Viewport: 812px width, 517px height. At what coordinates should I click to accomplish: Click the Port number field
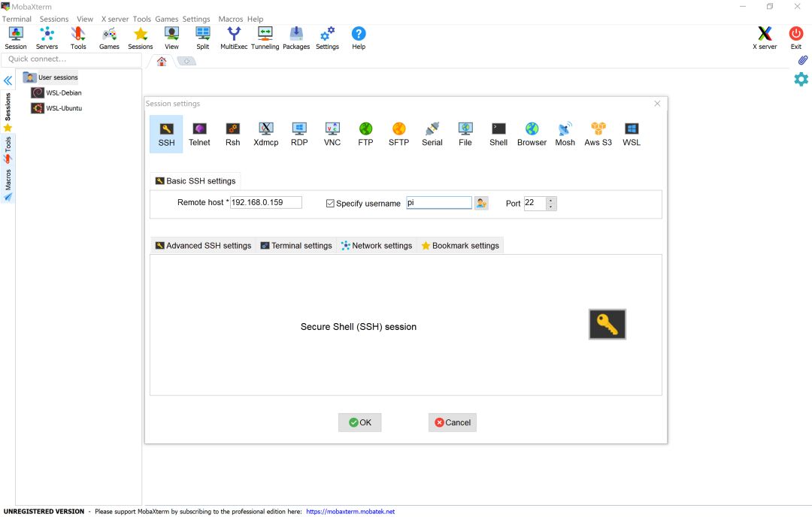pyautogui.click(x=535, y=203)
